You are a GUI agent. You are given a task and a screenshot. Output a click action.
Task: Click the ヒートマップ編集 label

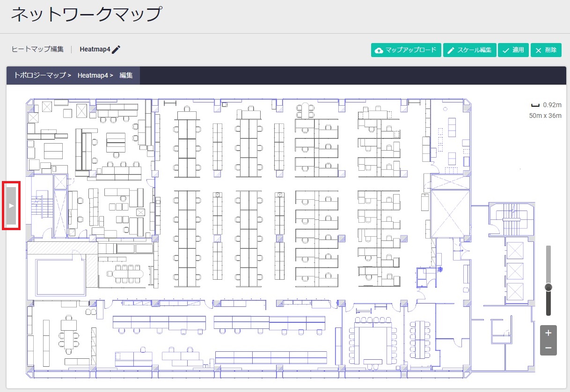click(37, 49)
